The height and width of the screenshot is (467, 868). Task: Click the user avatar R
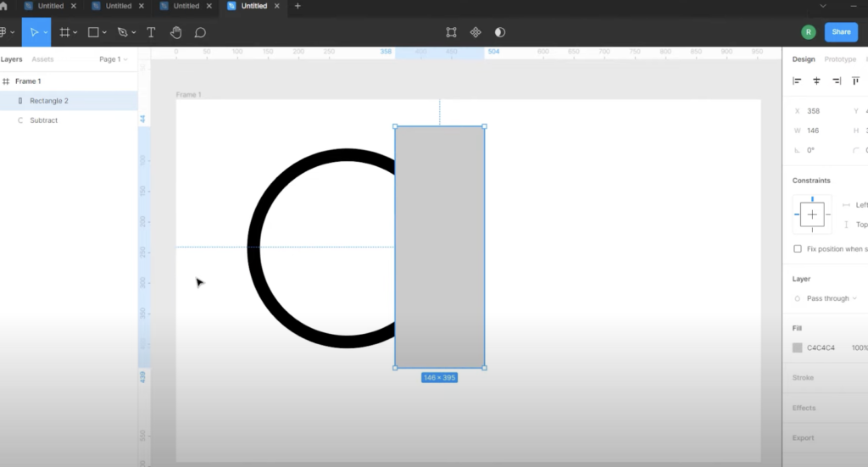coord(808,32)
